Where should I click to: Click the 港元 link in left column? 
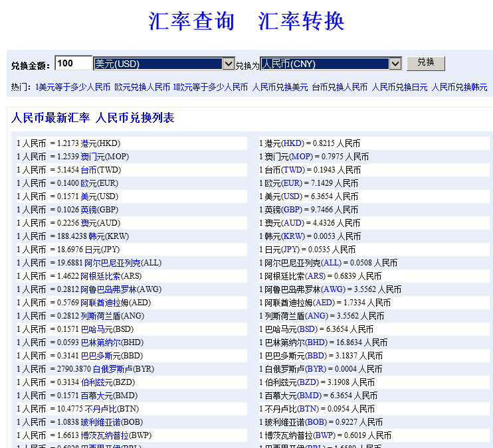88,143
